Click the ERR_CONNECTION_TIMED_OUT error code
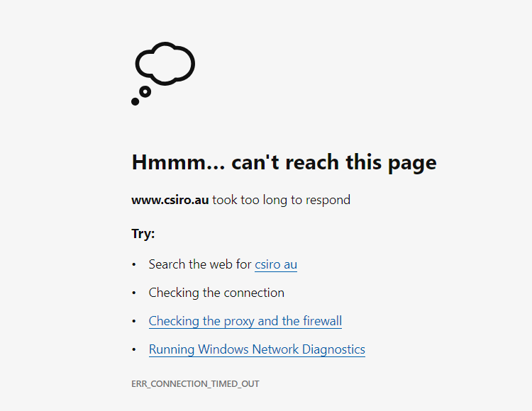This screenshot has height=411, width=532. click(196, 384)
